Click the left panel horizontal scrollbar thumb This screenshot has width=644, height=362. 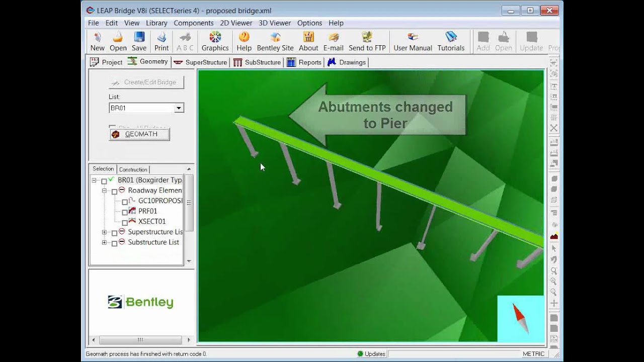(x=140, y=340)
